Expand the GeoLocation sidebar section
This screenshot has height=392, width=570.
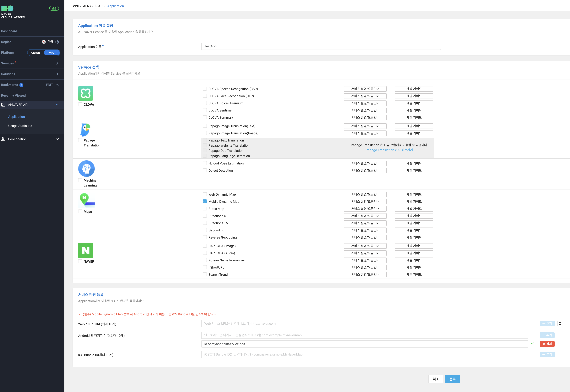[x=57, y=139]
